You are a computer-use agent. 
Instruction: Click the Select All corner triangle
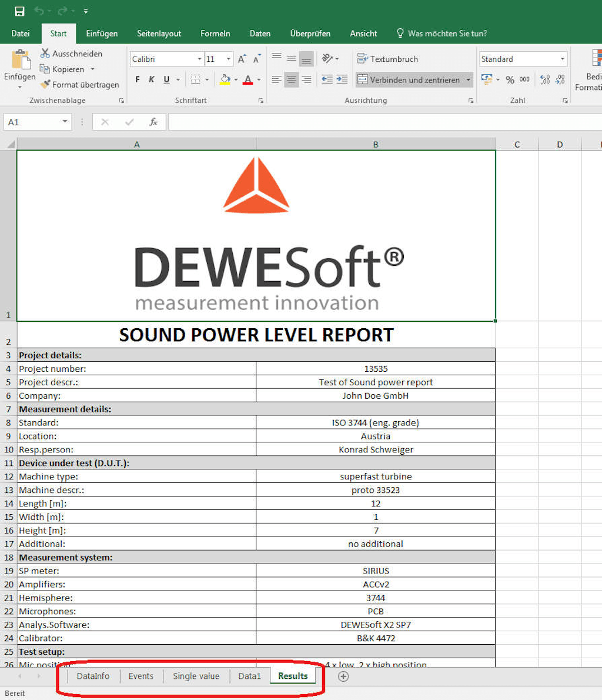[11, 144]
